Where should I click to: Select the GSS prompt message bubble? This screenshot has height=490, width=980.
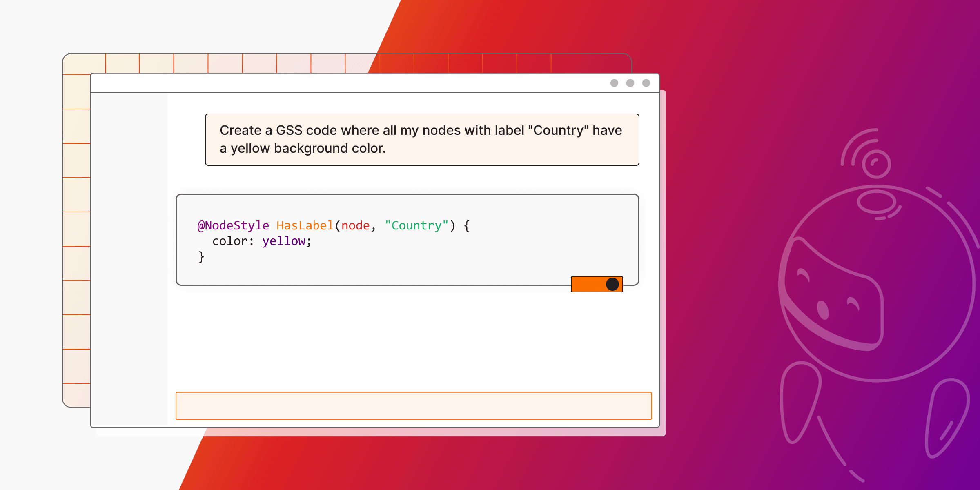pos(421,139)
